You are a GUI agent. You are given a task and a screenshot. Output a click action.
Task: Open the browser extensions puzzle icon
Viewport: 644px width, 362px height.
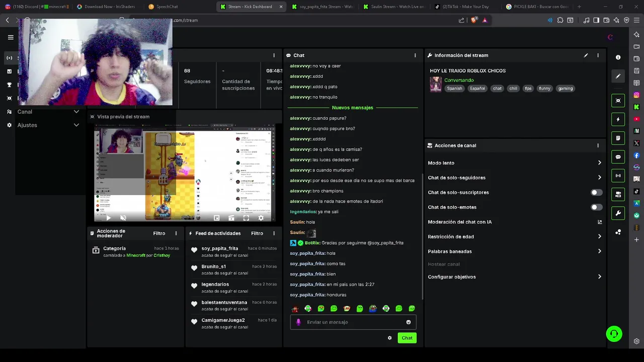tap(560, 20)
